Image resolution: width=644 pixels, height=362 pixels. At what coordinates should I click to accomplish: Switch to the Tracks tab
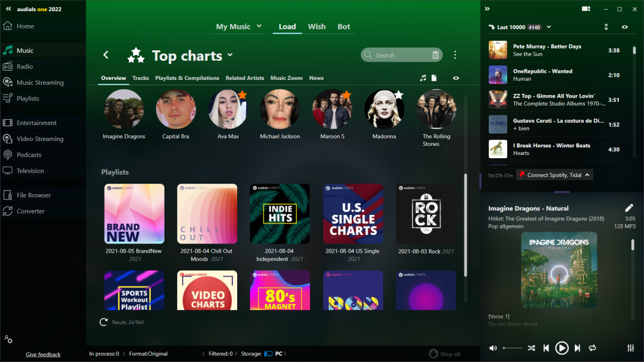pos(140,78)
